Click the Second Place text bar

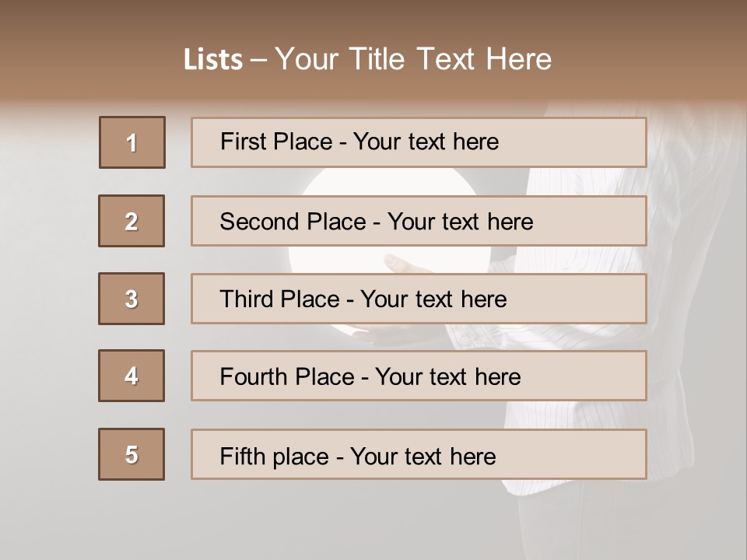[x=419, y=221]
